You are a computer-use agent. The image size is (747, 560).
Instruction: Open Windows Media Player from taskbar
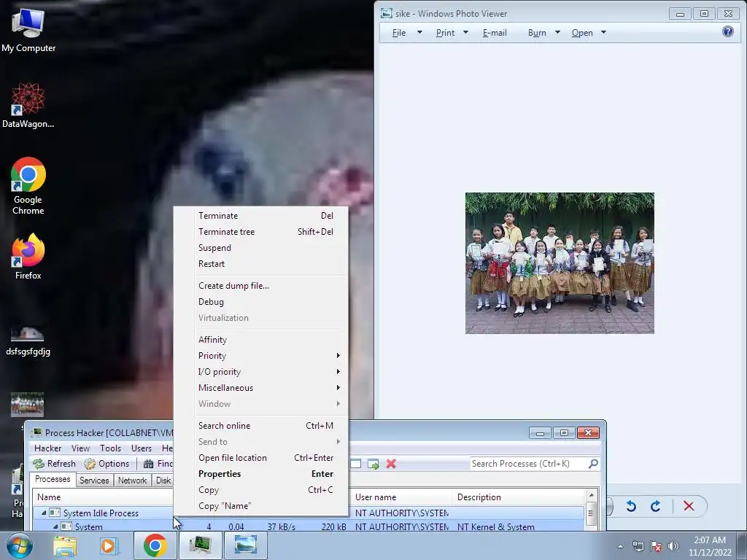tap(109, 545)
